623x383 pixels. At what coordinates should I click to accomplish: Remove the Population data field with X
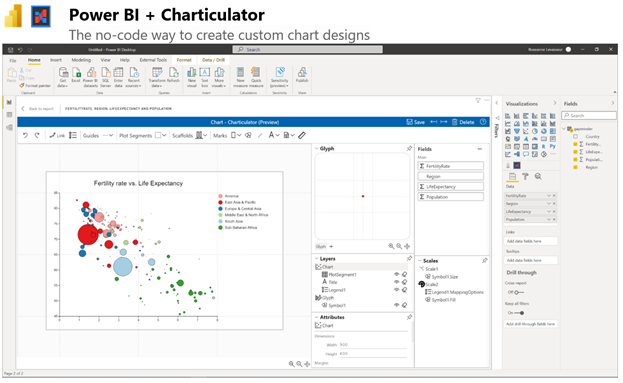point(554,219)
